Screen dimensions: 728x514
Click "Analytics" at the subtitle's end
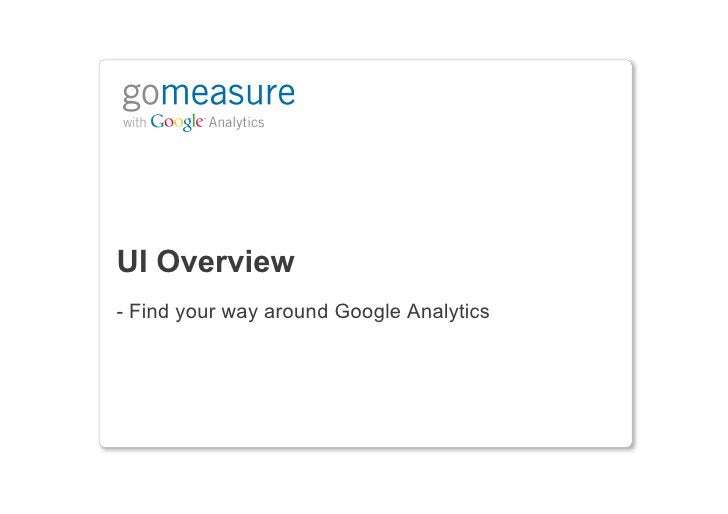(x=448, y=312)
